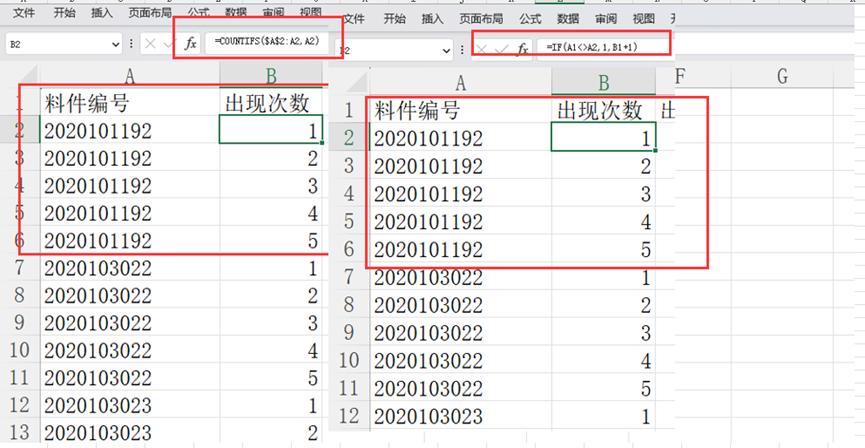Open 插入 tab in the IF-formula window

[432, 19]
